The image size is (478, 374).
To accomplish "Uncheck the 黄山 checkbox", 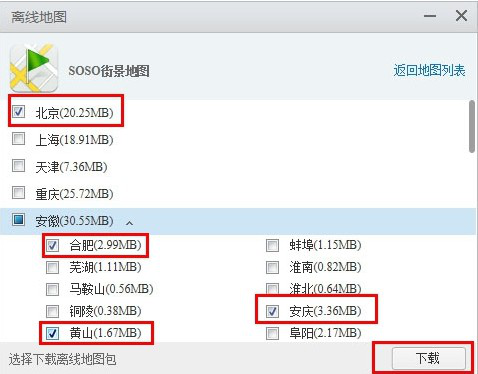I will 52,333.
